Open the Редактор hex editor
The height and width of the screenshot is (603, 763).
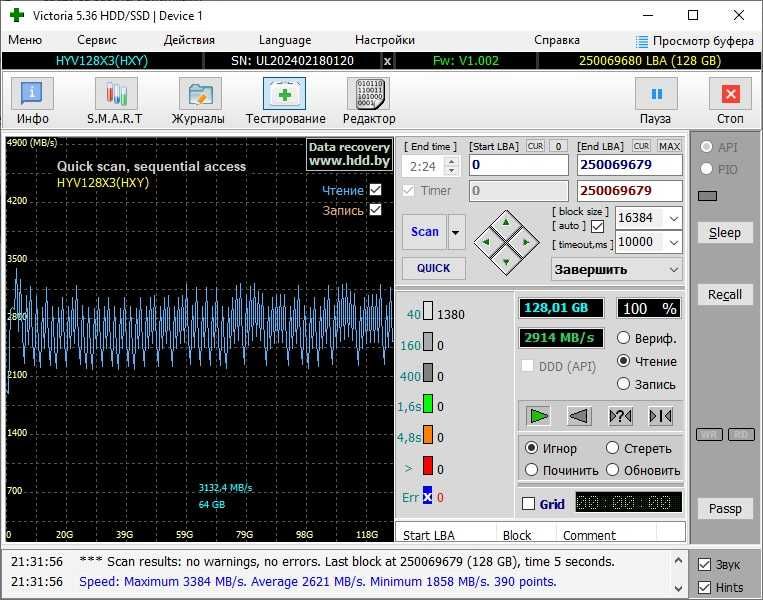click(x=368, y=101)
